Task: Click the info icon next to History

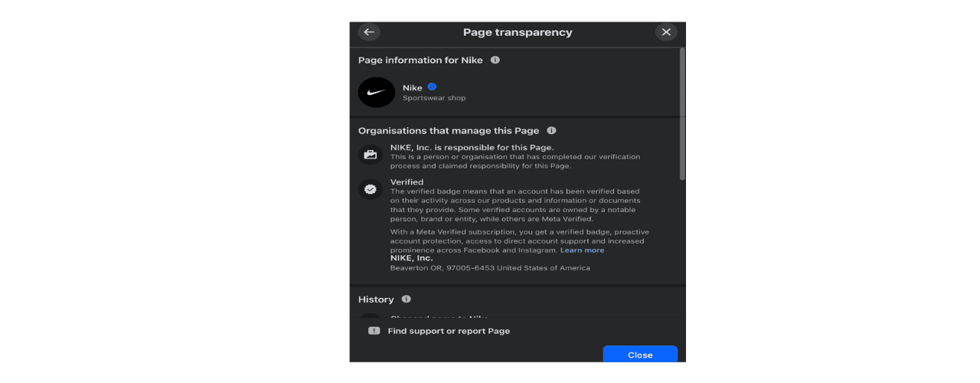Action: pos(407,300)
